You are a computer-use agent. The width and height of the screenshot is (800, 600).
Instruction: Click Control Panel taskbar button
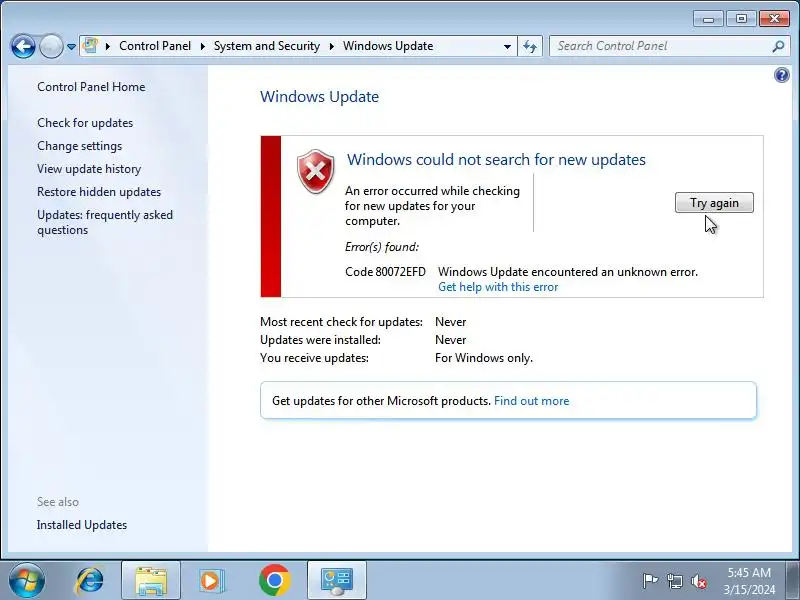(337, 580)
